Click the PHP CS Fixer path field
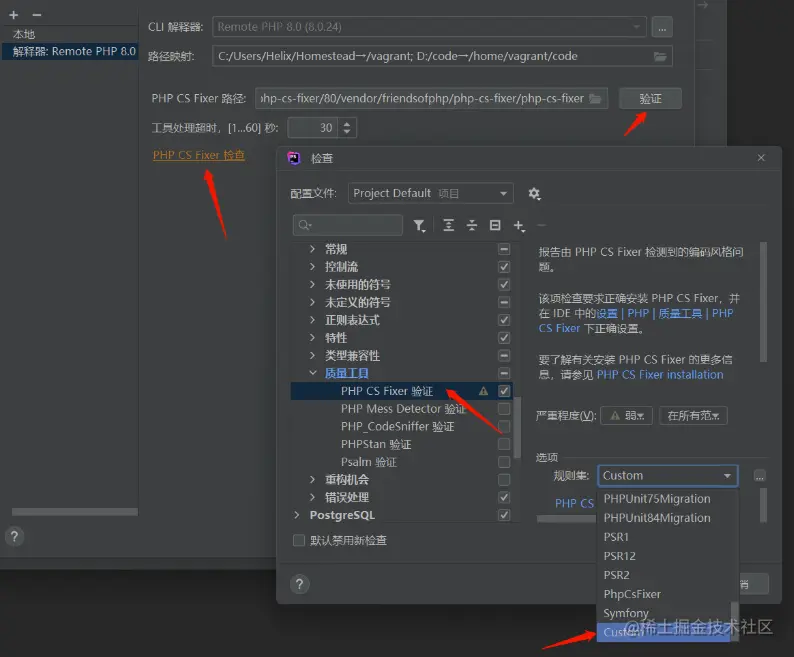Screen dimensions: 794x657 [x=431, y=99]
